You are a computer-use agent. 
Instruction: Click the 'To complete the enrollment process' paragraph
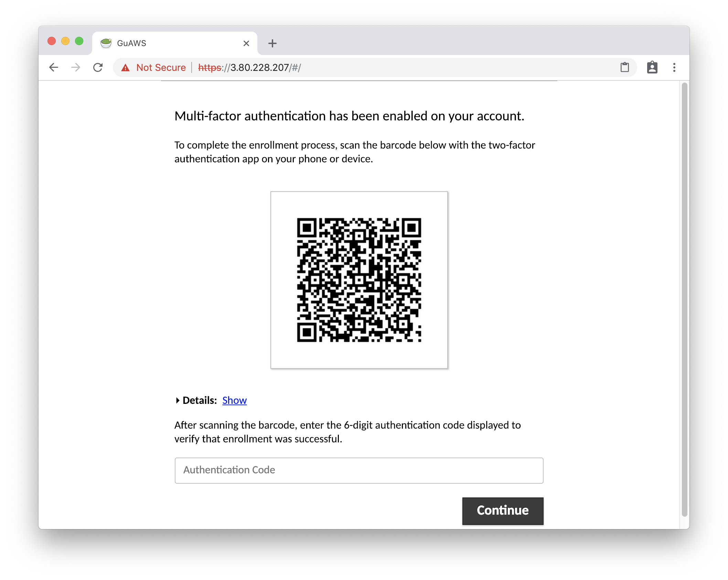(355, 152)
